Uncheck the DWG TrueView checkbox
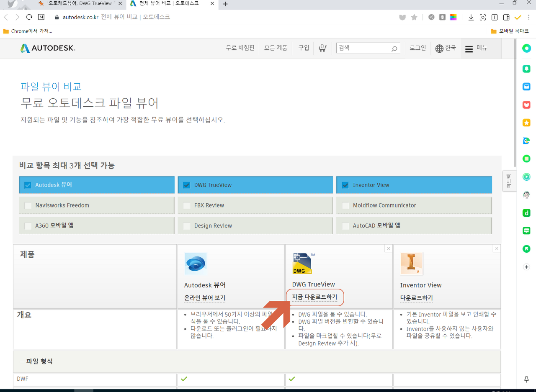 [x=187, y=185]
